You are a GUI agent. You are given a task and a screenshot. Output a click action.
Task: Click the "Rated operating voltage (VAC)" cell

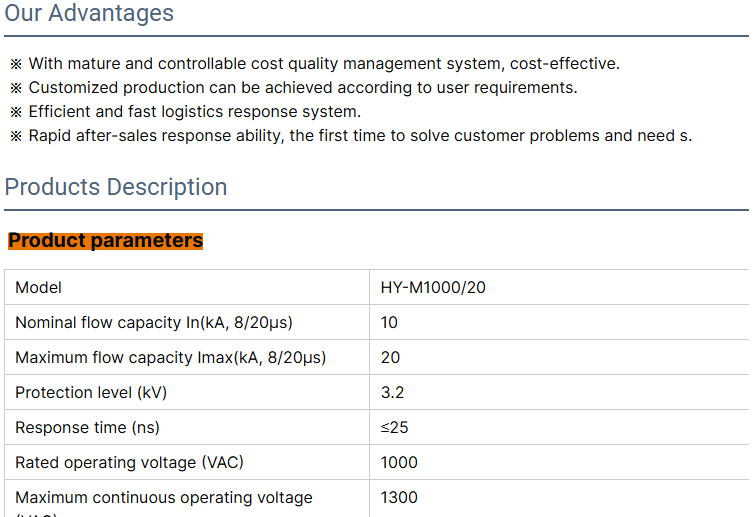[x=129, y=462]
